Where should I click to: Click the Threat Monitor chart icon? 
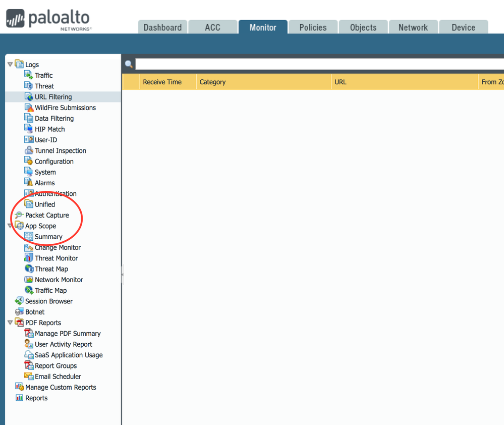[x=29, y=258]
